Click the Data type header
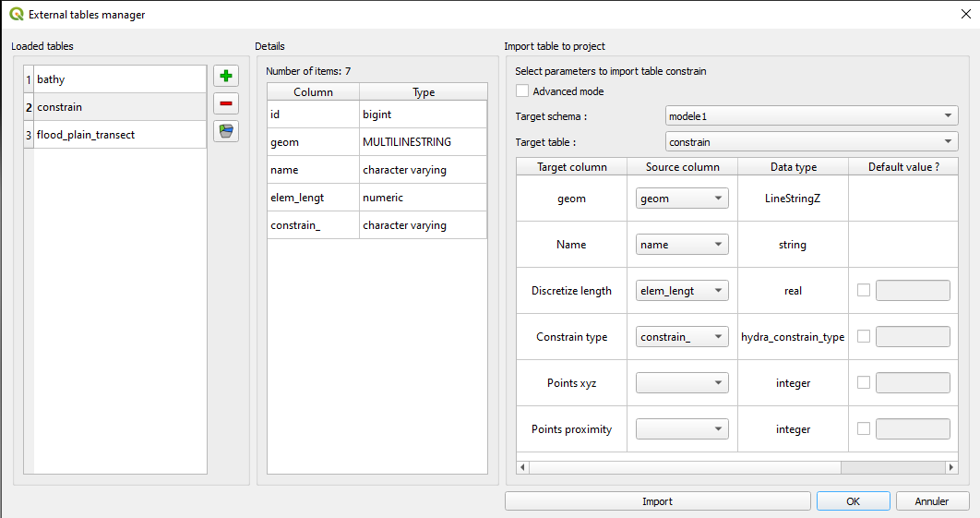Viewport: 980px width, 518px height. [793, 167]
